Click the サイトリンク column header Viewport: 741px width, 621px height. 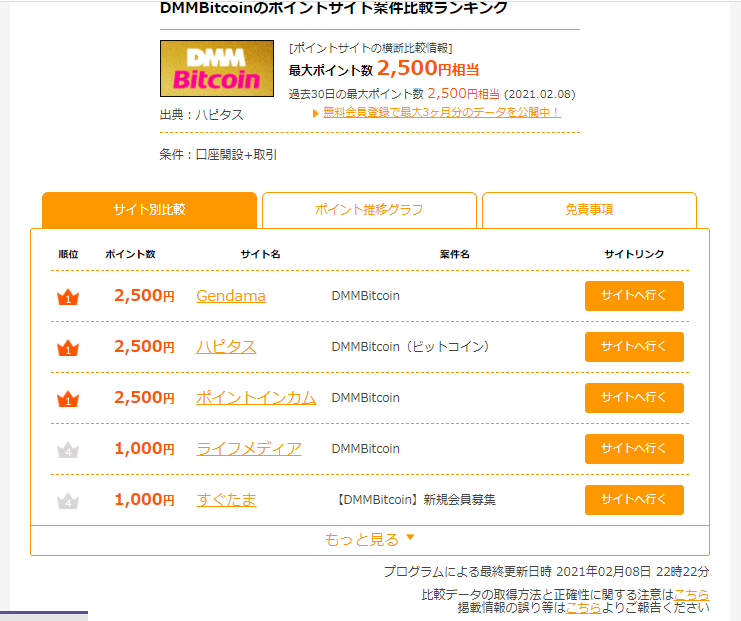coord(634,254)
